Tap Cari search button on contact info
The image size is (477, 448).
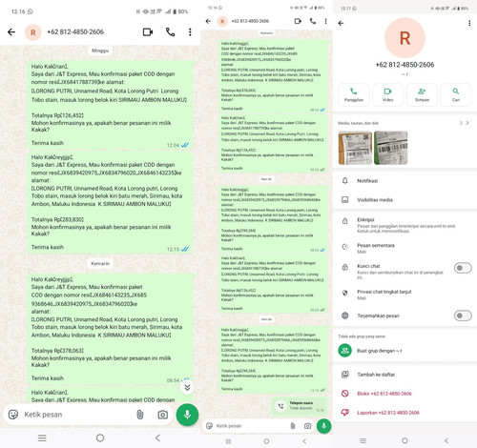pyautogui.click(x=456, y=94)
